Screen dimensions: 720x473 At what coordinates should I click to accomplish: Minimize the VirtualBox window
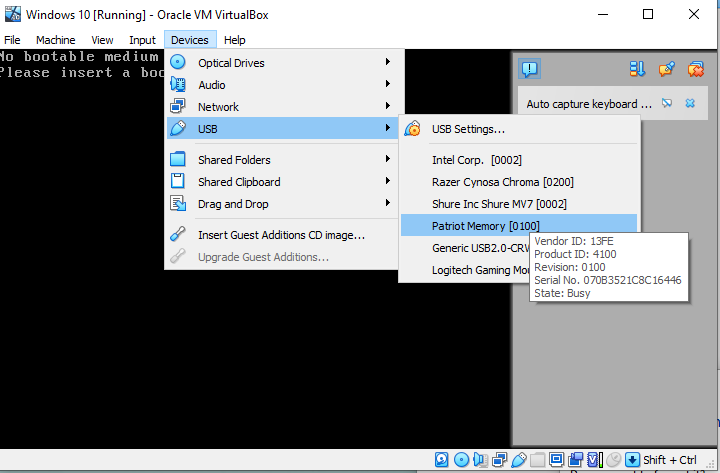click(x=603, y=14)
